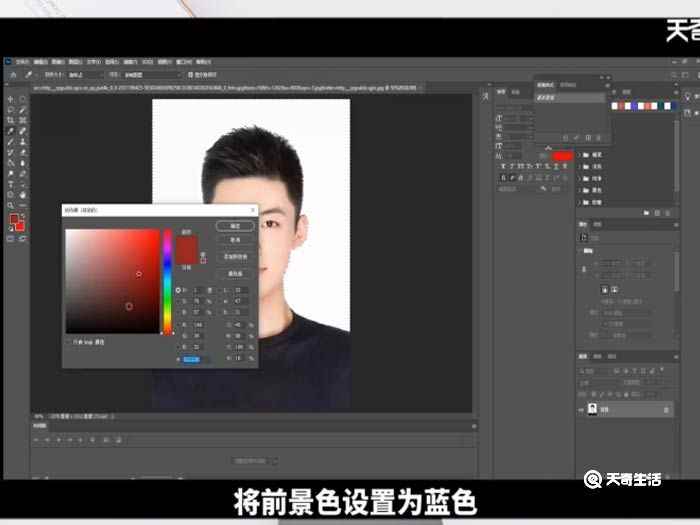Select the Healing Brush tool

(x=22, y=131)
